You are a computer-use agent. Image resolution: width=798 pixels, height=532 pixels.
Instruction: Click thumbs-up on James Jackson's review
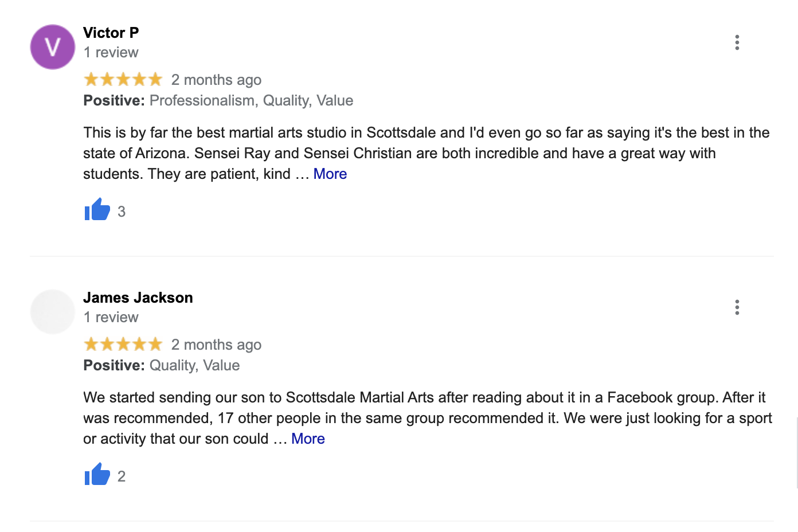coord(97,475)
